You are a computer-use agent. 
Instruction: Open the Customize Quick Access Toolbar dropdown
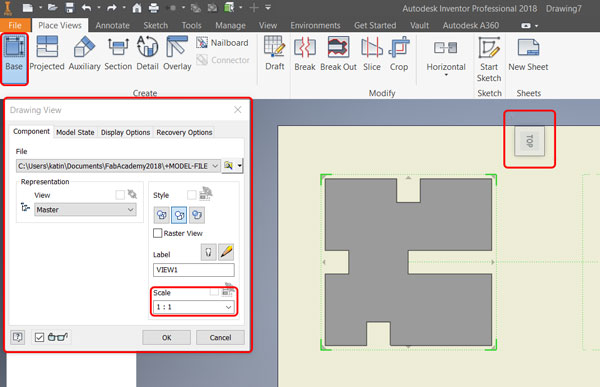click(x=268, y=7)
